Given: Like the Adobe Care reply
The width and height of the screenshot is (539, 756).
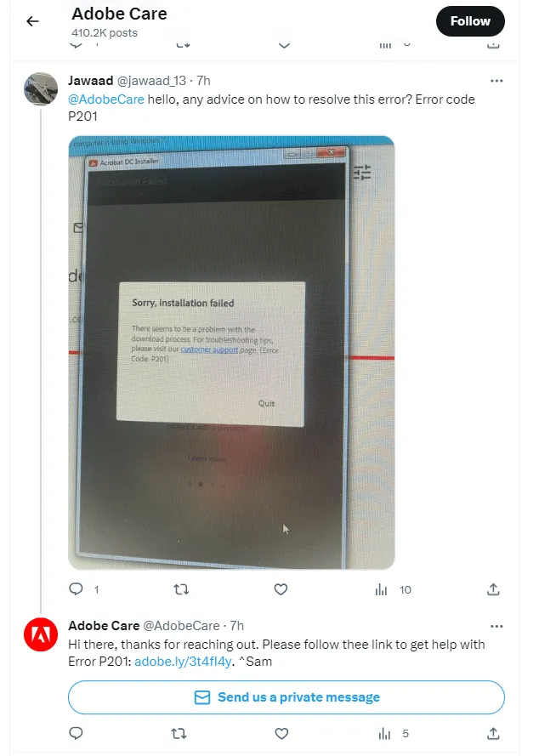Looking at the screenshot, I should [281, 734].
